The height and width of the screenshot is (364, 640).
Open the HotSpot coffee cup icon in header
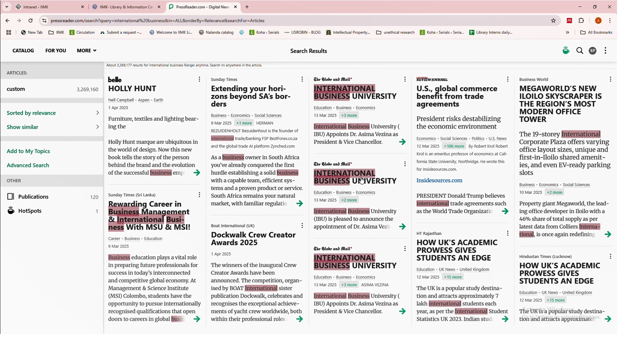(x=566, y=51)
